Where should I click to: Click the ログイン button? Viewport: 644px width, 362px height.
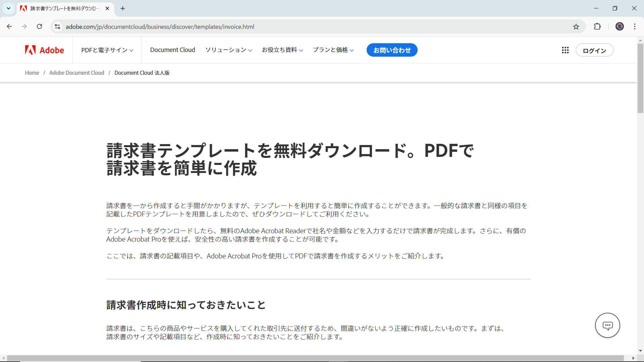point(594,50)
